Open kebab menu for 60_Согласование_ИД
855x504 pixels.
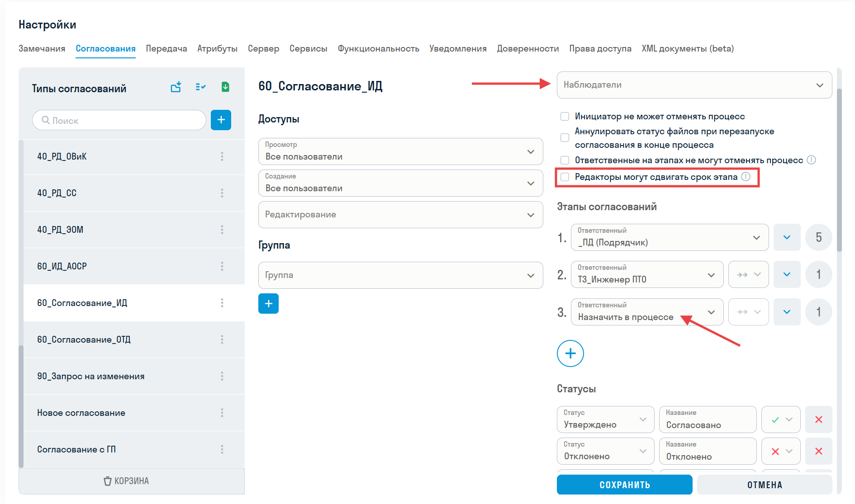click(x=222, y=303)
